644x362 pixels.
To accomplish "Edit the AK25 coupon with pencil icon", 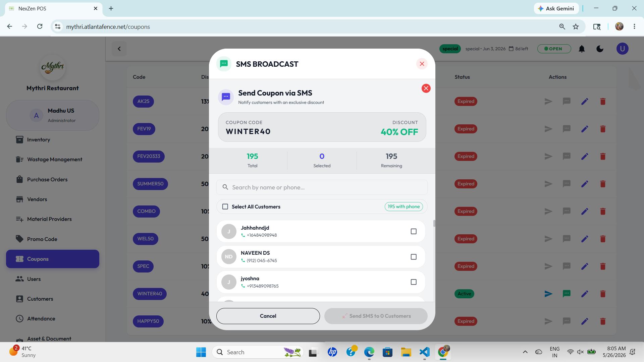I will pyautogui.click(x=585, y=101).
